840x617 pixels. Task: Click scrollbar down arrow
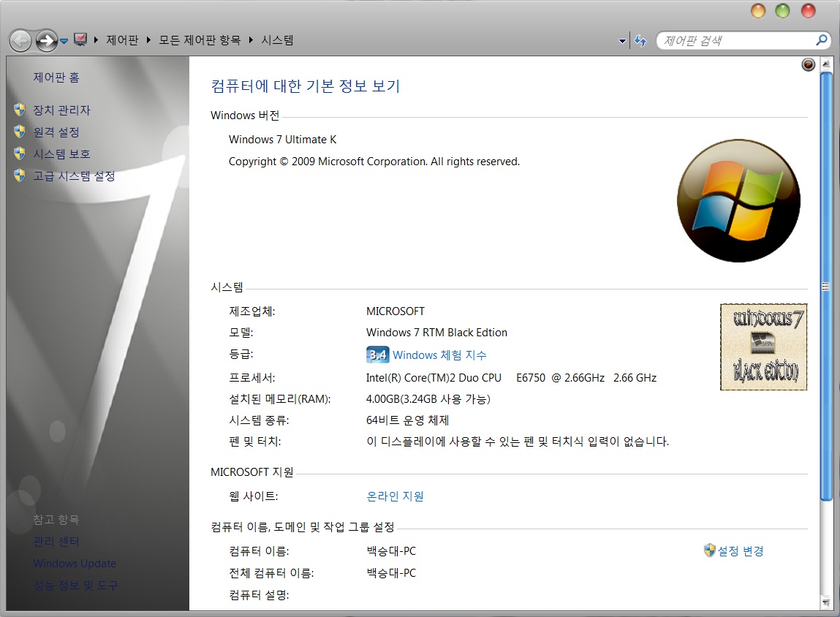click(x=825, y=602)
